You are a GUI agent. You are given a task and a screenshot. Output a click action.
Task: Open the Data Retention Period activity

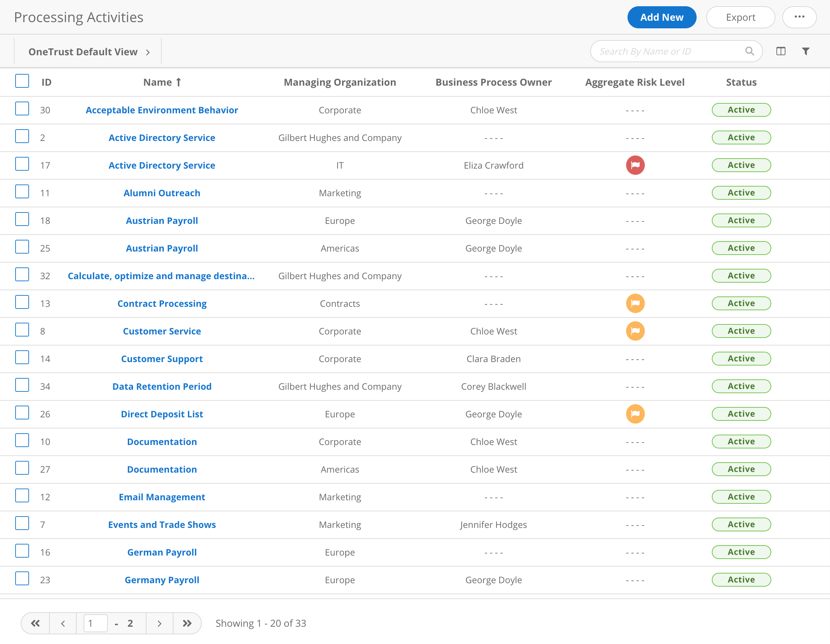tap(162, 386)
